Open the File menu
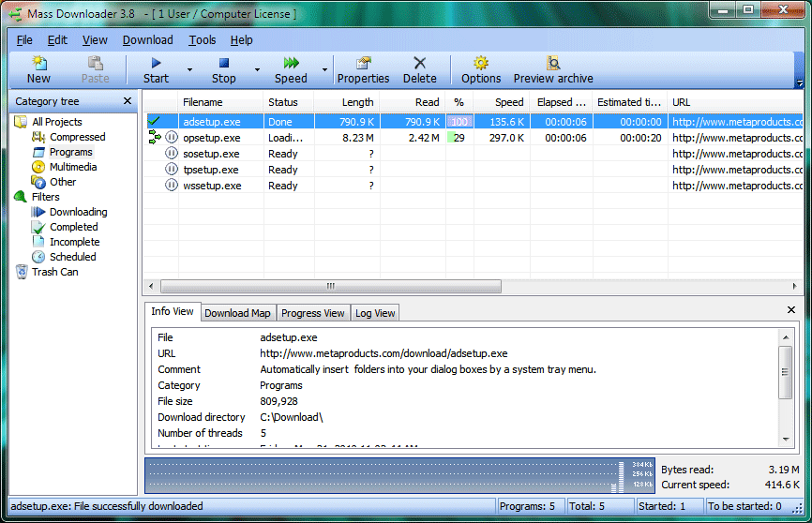The image size is (812, 523). pyautogui.click(x=24, y=40)
